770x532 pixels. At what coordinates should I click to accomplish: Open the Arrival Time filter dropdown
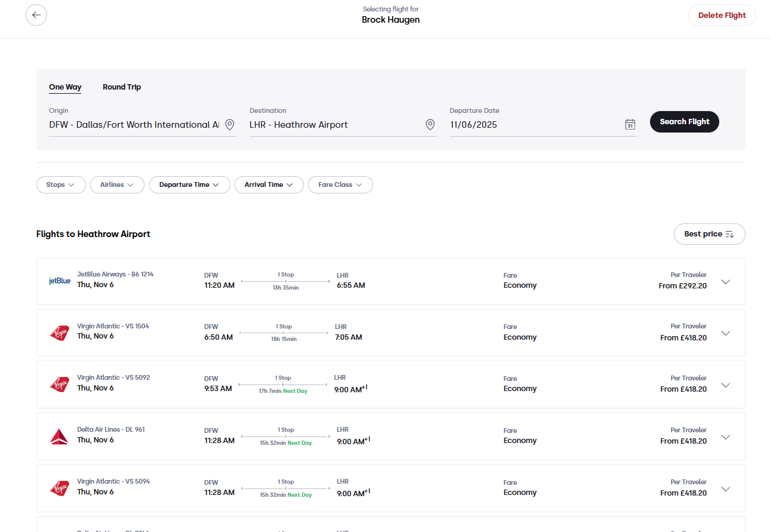269,185
